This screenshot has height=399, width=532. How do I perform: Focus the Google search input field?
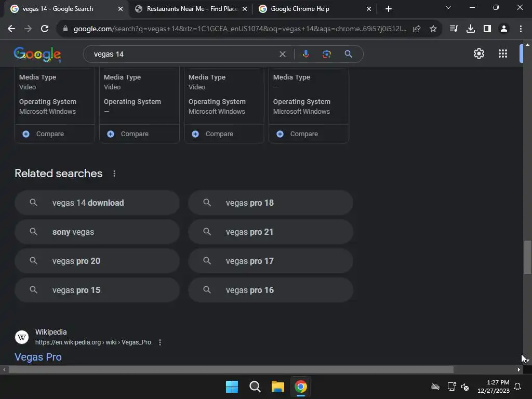click(x=183, y=54)
